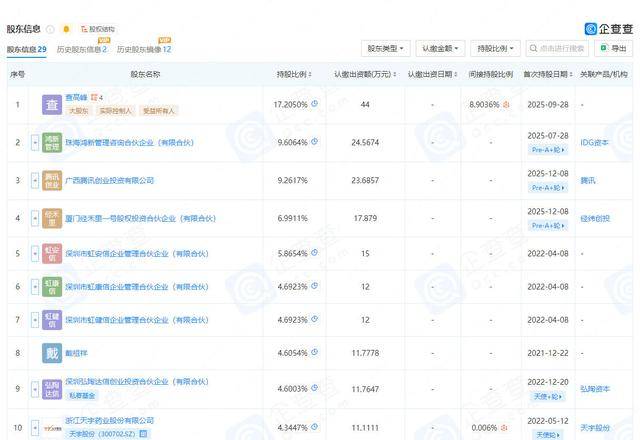
Task: Expand row 4 厦门经禾 shareholder
Action: pos(35,218)
